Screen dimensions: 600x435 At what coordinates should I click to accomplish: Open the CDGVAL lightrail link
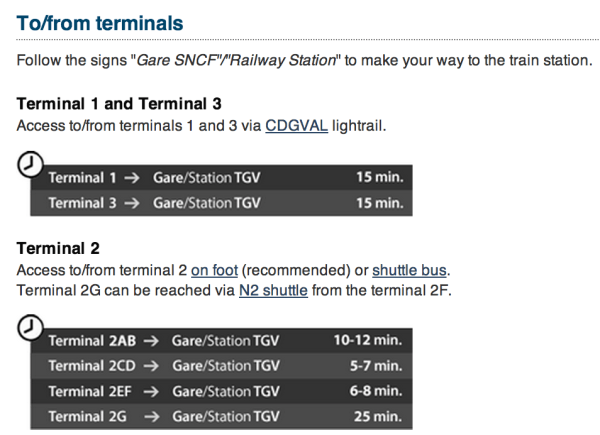pyautogui.click(x=297, y=127)
